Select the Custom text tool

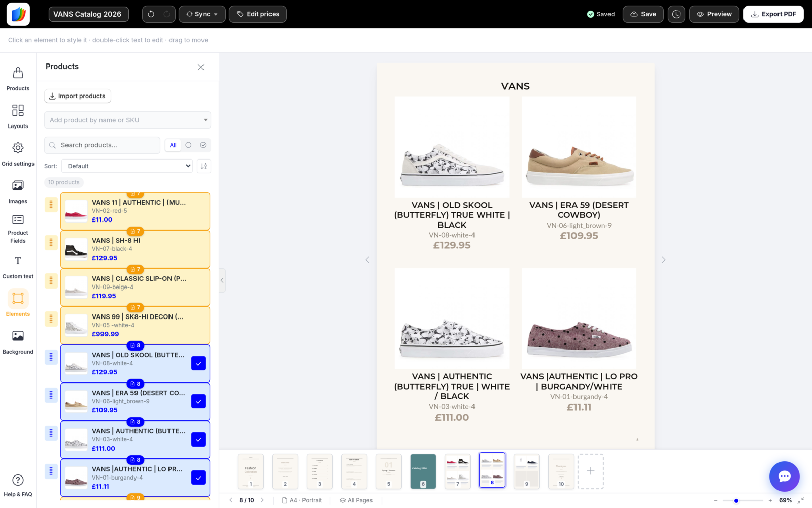(18, 267)
